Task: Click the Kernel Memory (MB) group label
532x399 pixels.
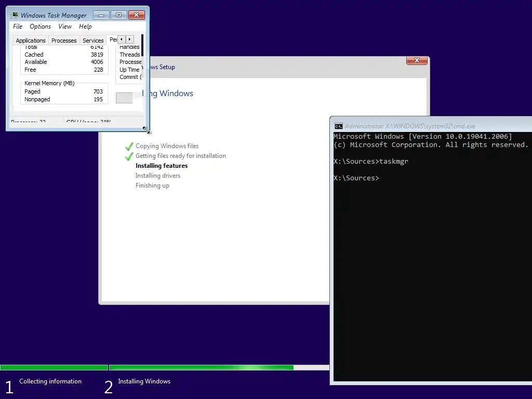Action: [x=49, y=83]
